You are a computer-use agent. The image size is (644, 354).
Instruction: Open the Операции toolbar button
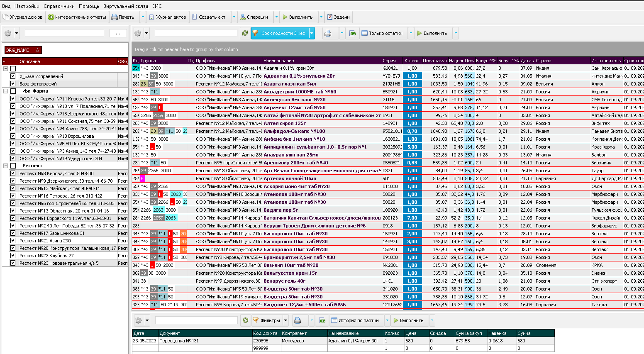[254, 17]
